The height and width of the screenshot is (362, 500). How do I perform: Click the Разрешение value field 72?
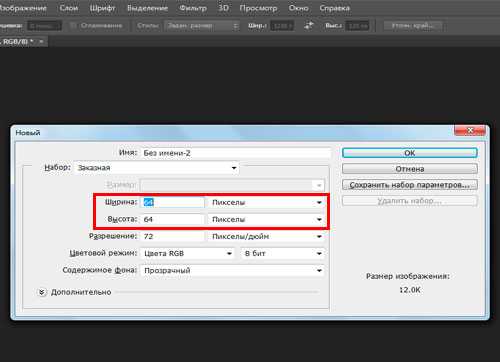[172, 236]
